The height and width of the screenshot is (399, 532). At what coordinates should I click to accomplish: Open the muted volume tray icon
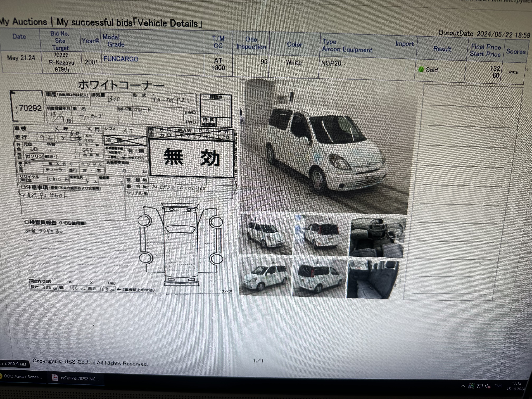[488, 386]
